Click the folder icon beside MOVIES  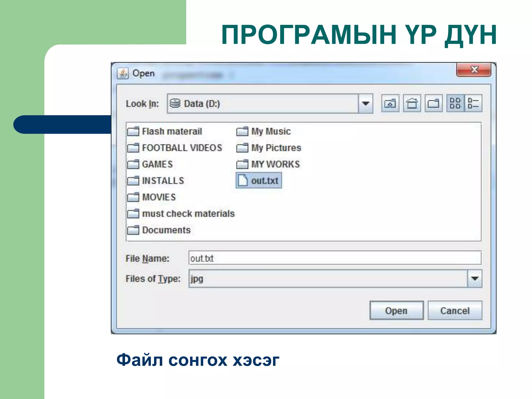pyautogui.click(x=133, y=197)
